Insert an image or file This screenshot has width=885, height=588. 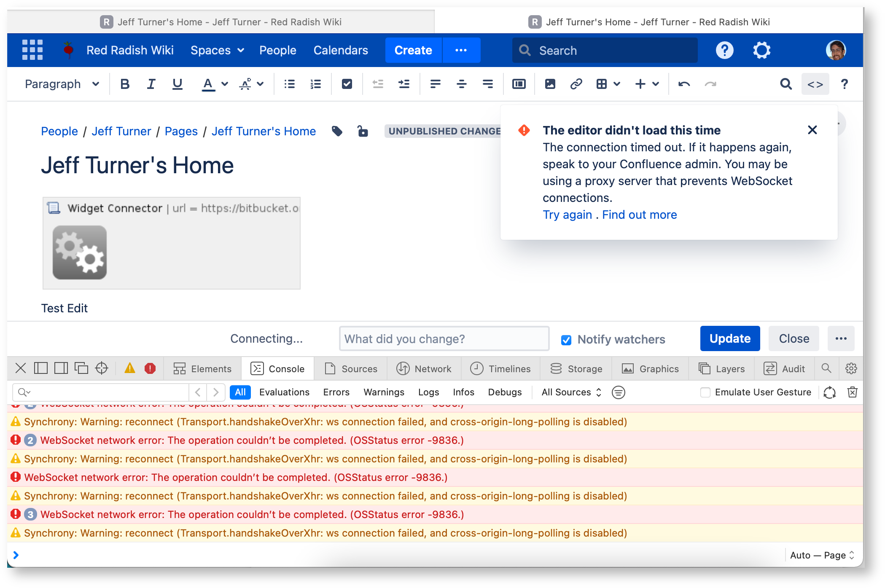[x=550, y=84]
